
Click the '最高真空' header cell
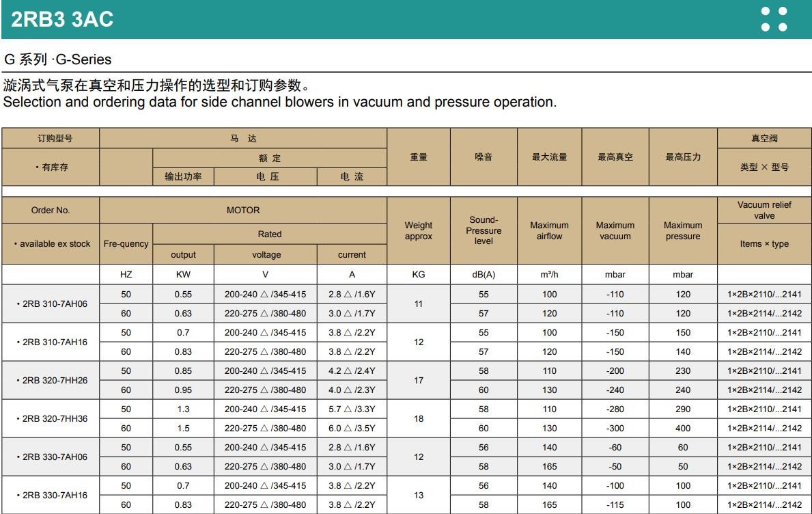tap(615, 157)
